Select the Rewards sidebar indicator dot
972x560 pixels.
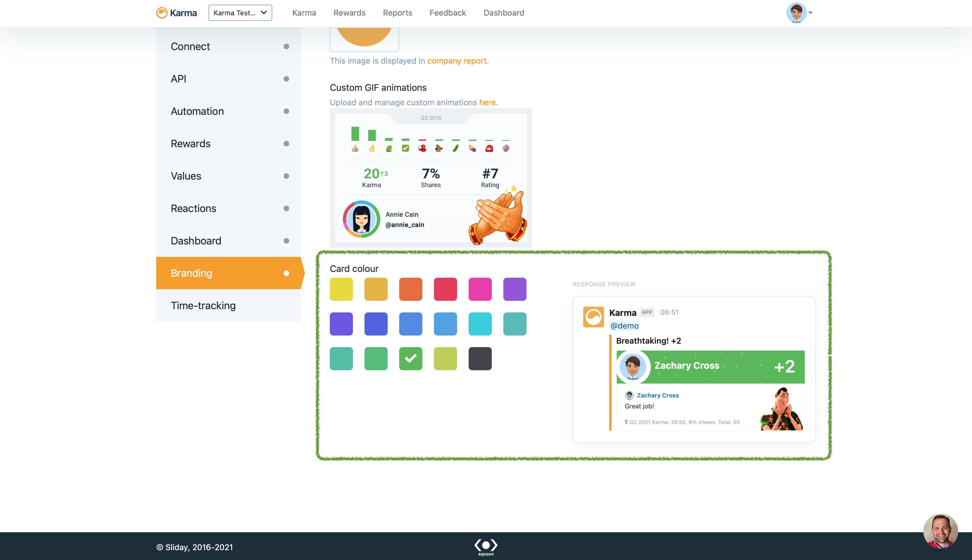point(286,143)
